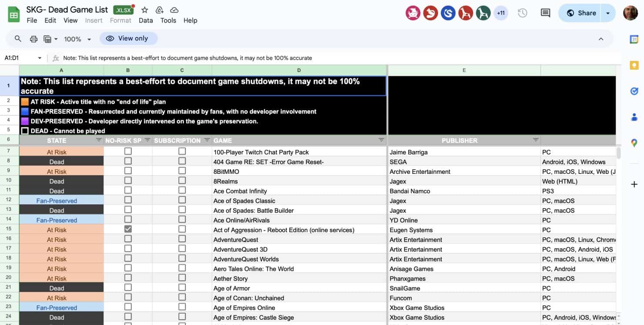The height and width of the screenshot is (325, 644).
Task: Open the comments panel icon
Action: click(x=545, y=13)
